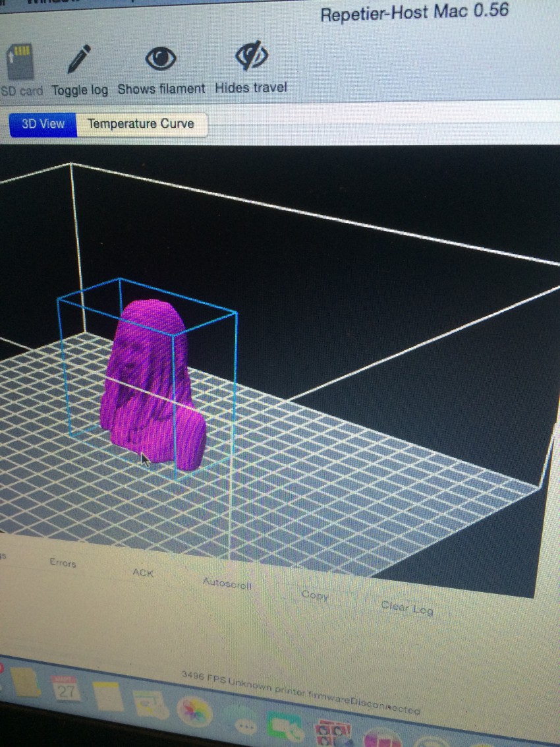Viewport: 560px width, 747px height.
Task: Open the Temperature Curve tab
Action: 141,124
